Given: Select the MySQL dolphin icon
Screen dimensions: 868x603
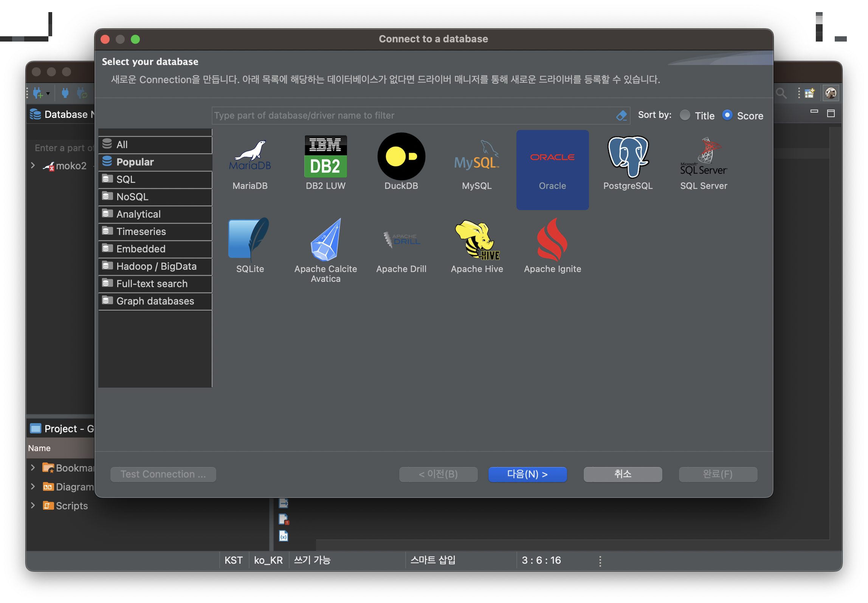Looking at the screenshot, I should pyautogui.click(x=477, y=157).
